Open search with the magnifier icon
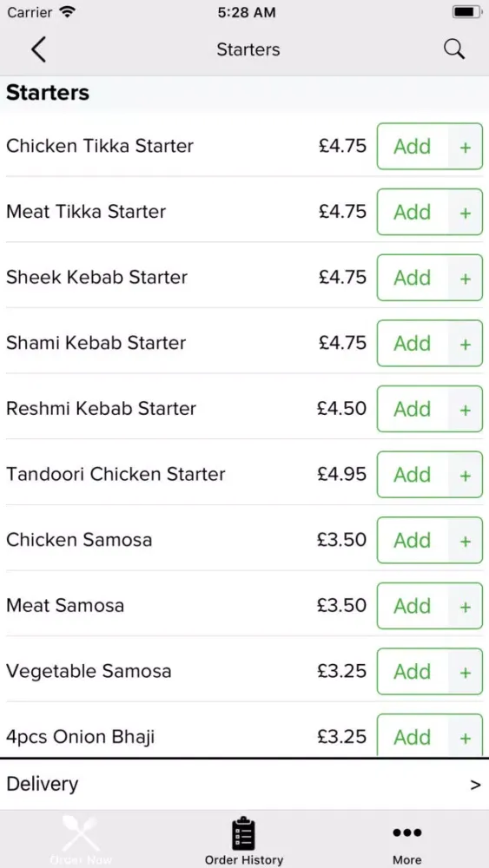This screenshot has width=489, height=868. point(454,49)
